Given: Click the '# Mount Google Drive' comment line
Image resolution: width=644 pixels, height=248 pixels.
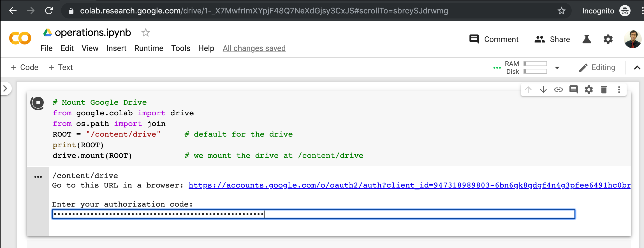Looking at the screenshot, I should [x=99, y=102].
